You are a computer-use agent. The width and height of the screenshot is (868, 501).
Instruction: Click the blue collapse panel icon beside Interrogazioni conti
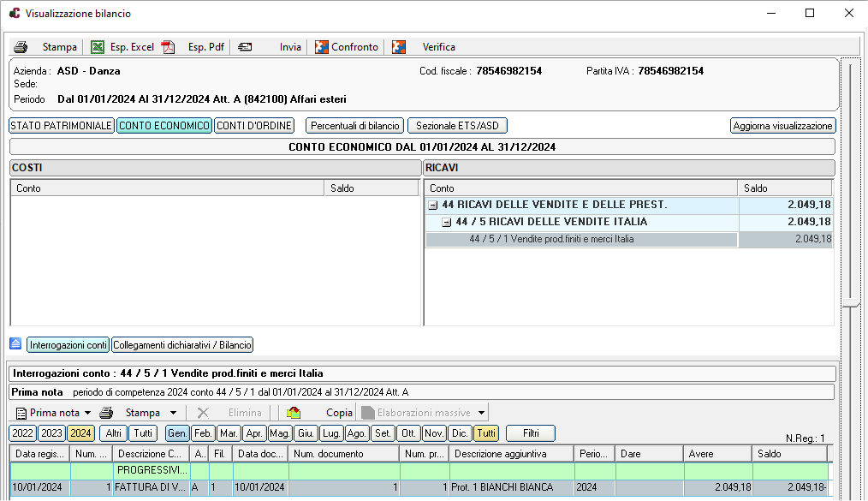[15, 344]
